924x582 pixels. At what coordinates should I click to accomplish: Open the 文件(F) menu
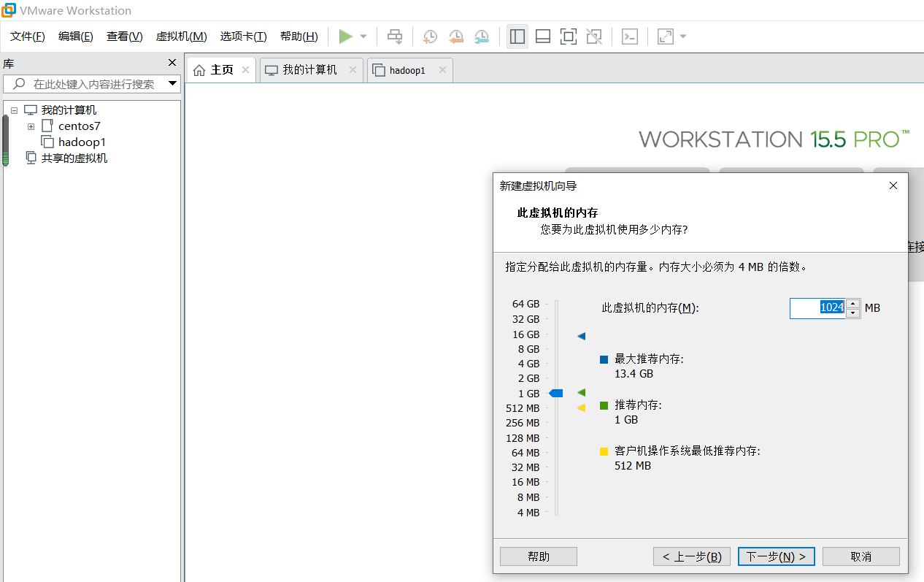pos(28,37)
